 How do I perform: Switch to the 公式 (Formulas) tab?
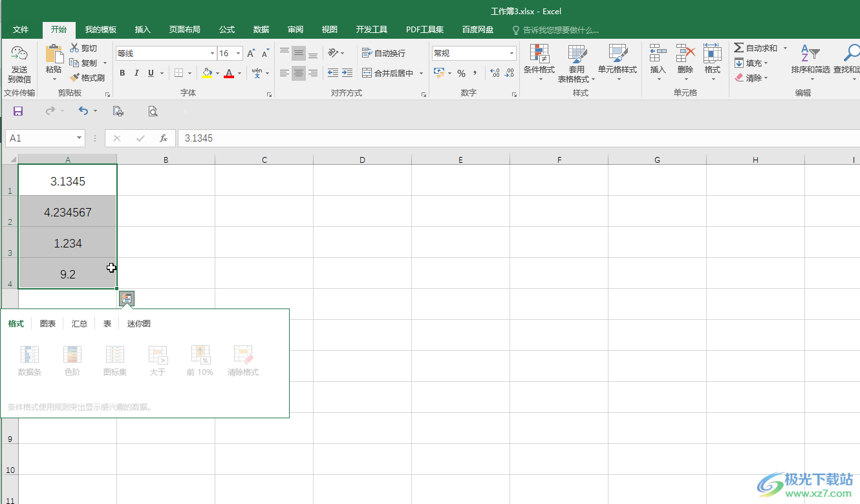pyautogui.click(x=227, y=30)
